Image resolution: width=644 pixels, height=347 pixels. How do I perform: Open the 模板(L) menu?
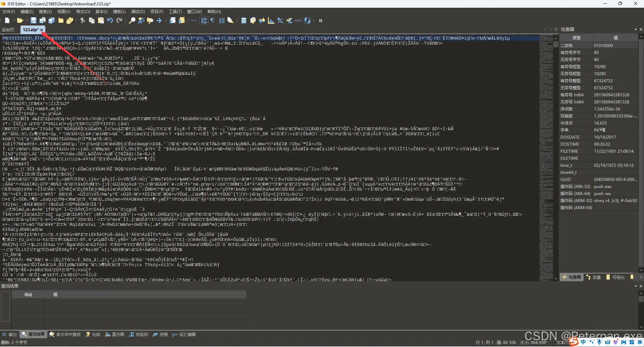(119, 11)
